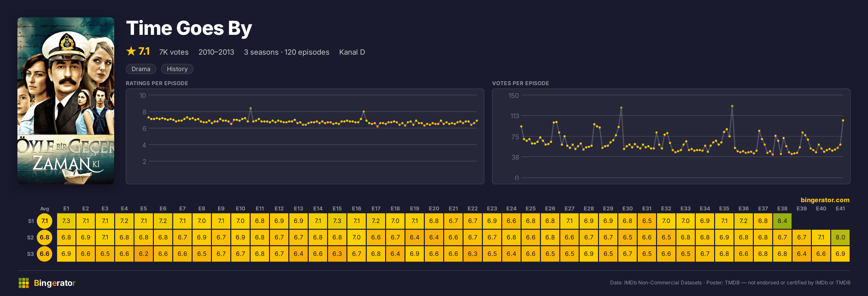
Task: Click the S2 average 6.8 circle
Action: [x=45, y=237]
